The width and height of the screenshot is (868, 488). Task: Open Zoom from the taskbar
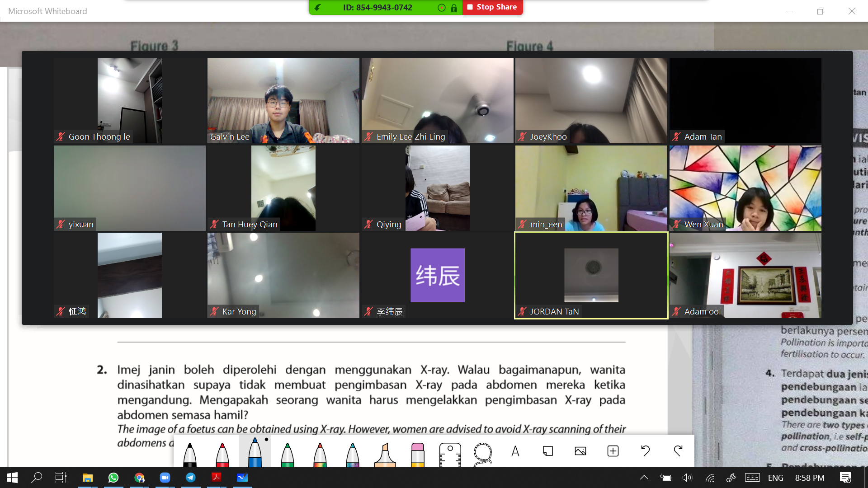tap(165, 478)
